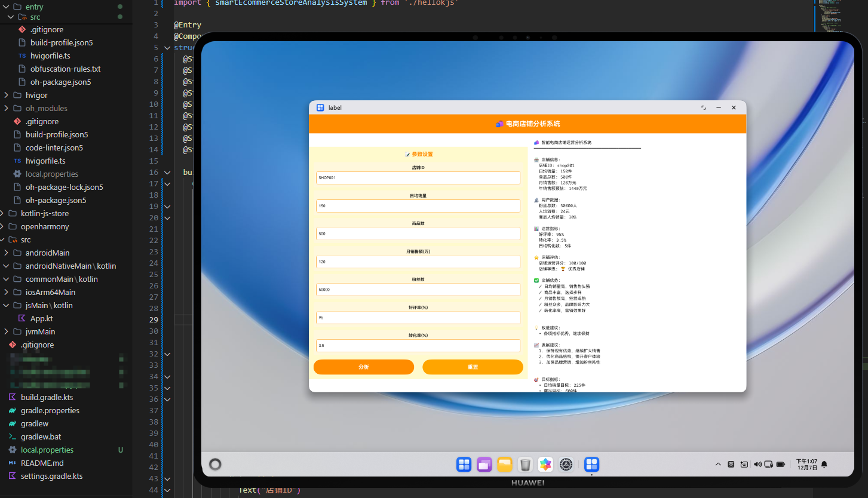Click the label app icon in title bar
Viewport: 868px width, 498px height.
(x=320, y=107)
